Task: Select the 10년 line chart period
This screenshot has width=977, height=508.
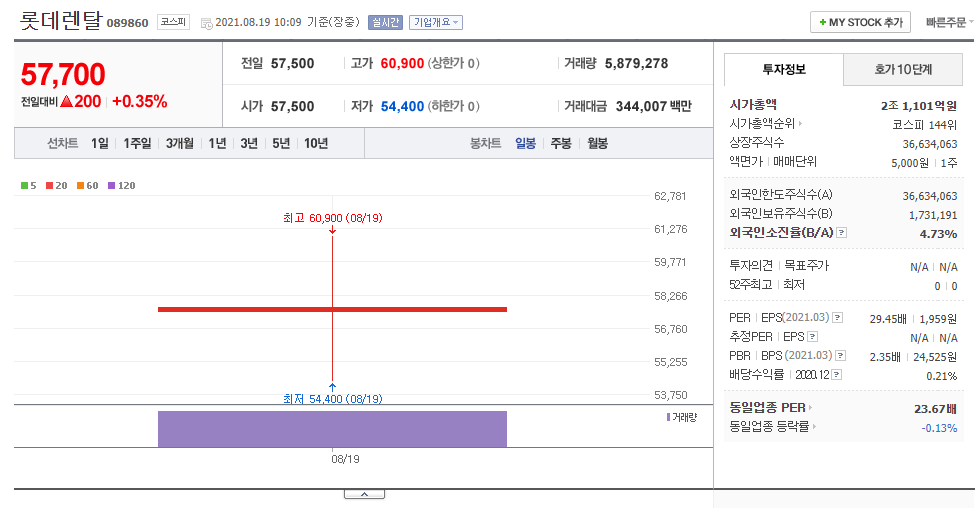Action: coord(316,143)
